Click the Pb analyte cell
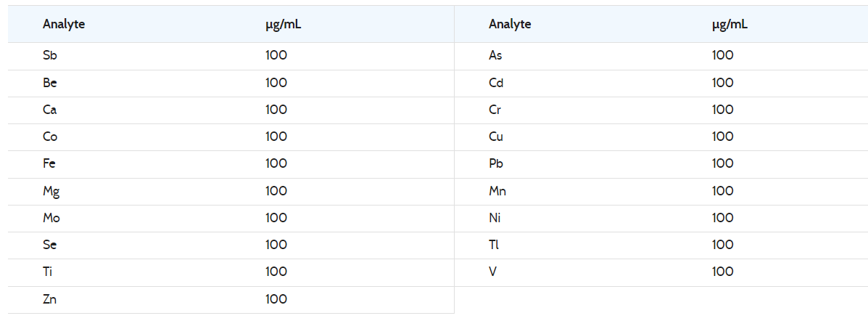The width and height of the screenshot is (868, 321). pos(496,163)
